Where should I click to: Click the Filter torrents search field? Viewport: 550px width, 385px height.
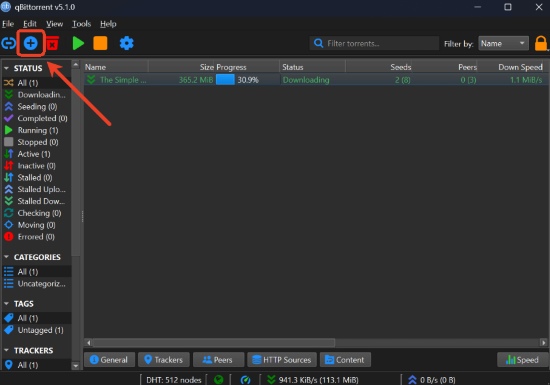pos(374,43)
